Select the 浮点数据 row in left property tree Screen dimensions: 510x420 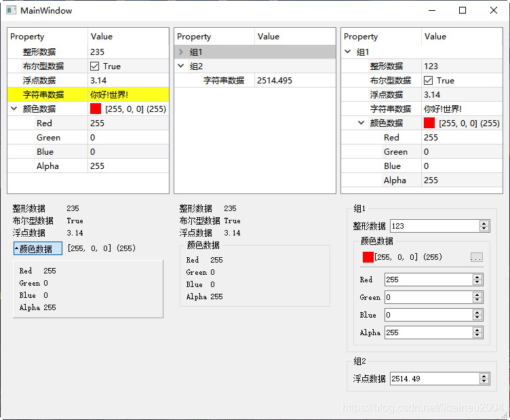[x=88, y=80]
